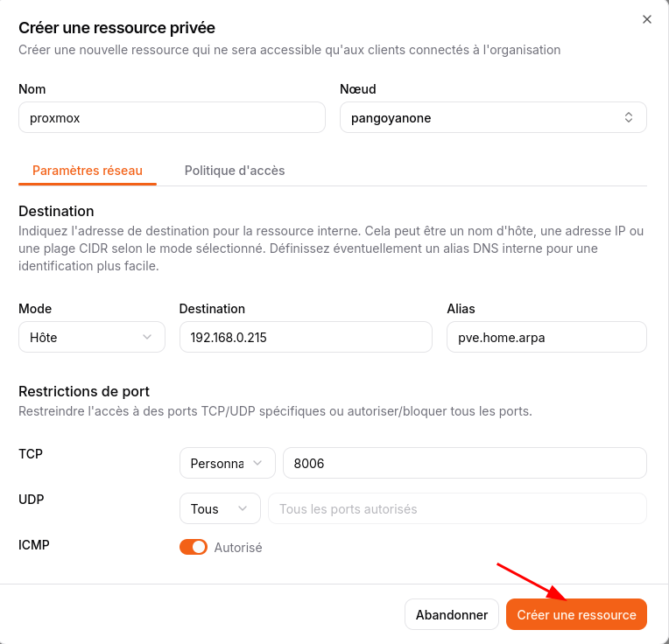Viewport: 669px width, 644px height.
Task: Switch to the Politique d'accès tab
Action: coord(235,171)
